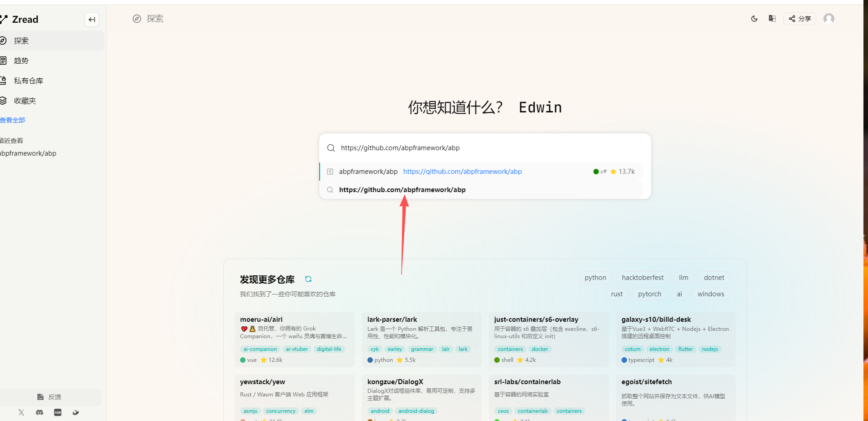Click the 分享 share button

(x=800, y=19)
